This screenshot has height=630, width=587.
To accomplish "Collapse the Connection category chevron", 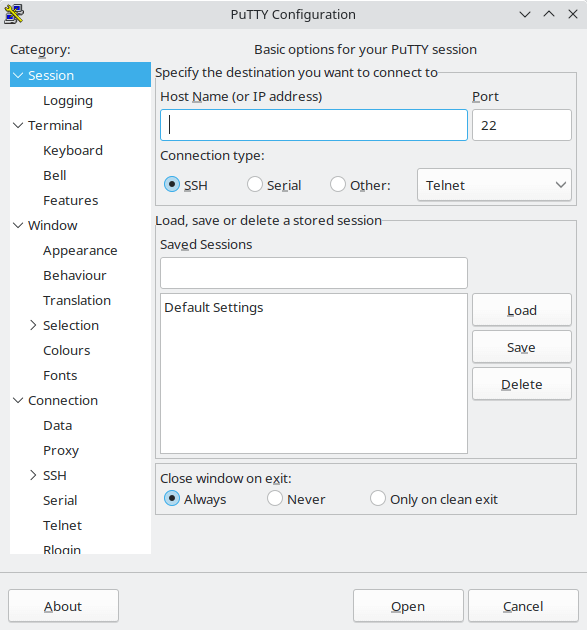I will (18, 401).
